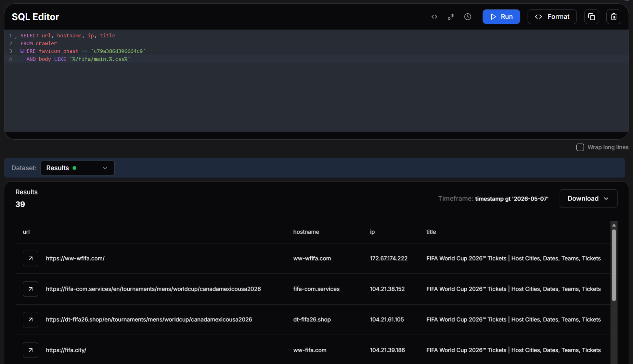Click the hostname column header

tap(306, 232)
